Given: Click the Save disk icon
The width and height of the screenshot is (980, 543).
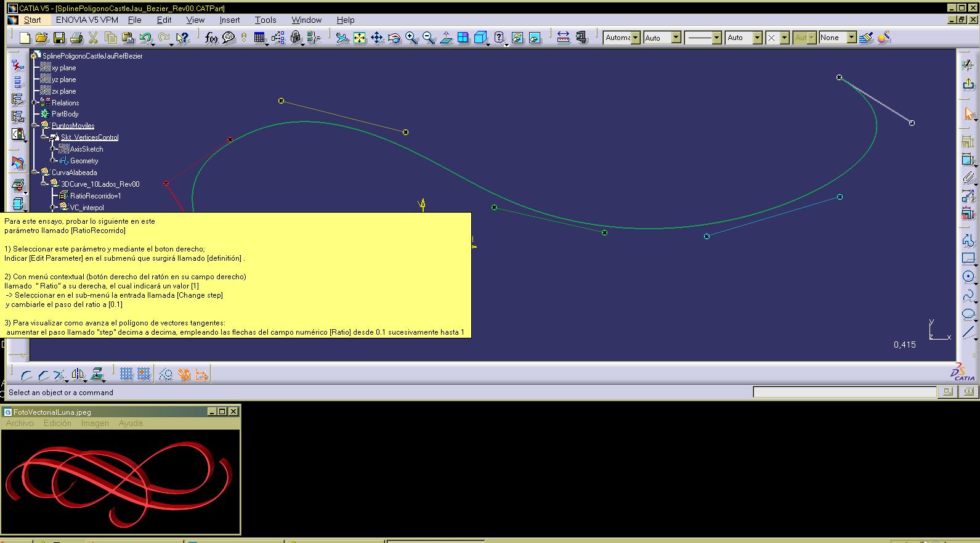Looking at the screenshot, I should point(59,38).
